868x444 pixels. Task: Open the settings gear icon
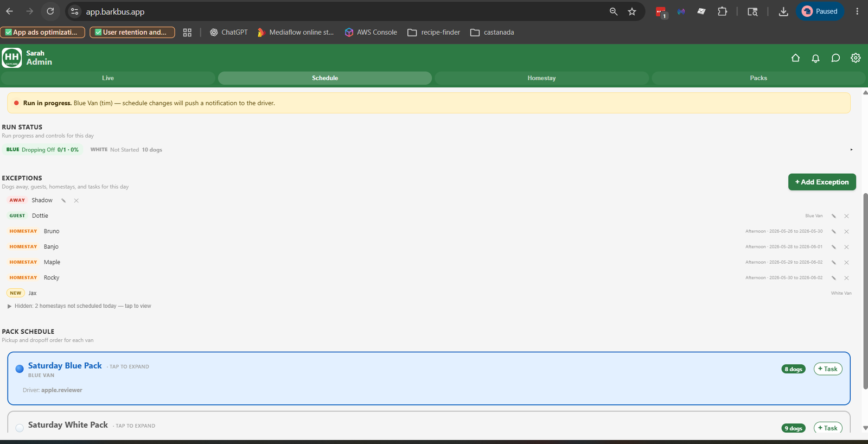click(856, 58)
